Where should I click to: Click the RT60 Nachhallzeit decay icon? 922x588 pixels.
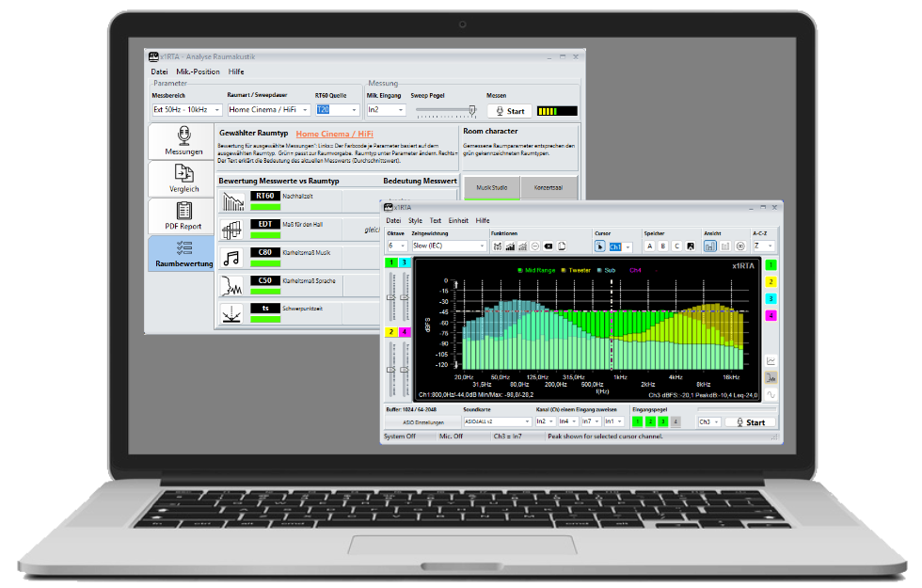click(x=231, y=201)
